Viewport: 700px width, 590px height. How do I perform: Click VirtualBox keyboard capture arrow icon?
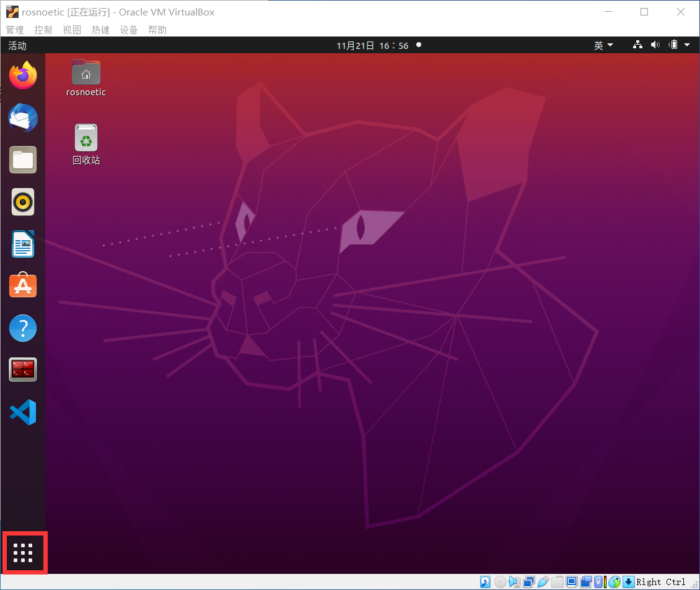tap(629, 582)
